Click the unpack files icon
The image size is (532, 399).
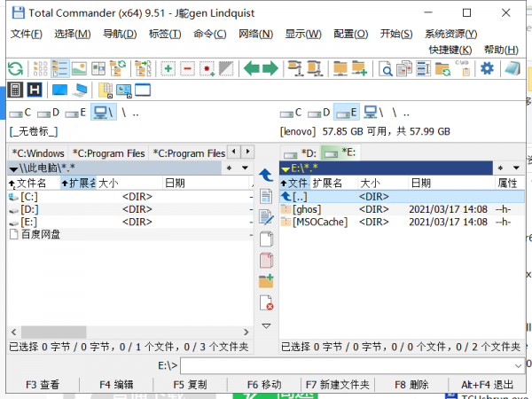[x=315, y=69]
